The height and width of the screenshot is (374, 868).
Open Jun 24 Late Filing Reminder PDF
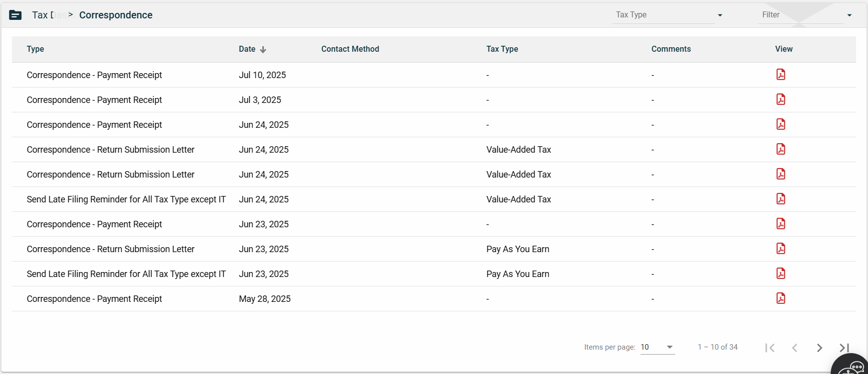781,199
